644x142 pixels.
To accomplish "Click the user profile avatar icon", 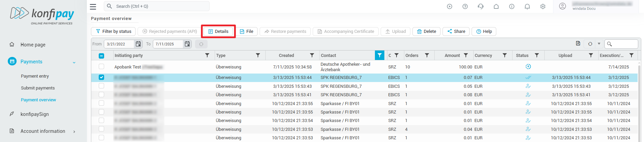I will (562, 6).
